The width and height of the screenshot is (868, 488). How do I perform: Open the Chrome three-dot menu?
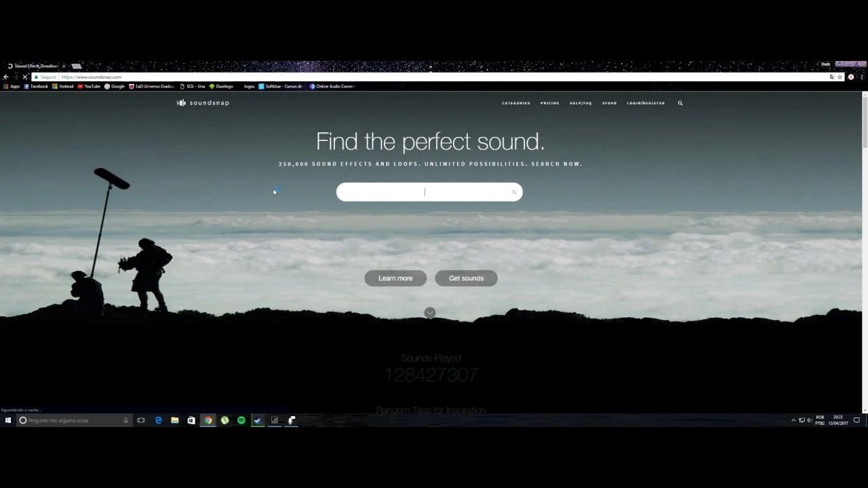pos(862,77)
